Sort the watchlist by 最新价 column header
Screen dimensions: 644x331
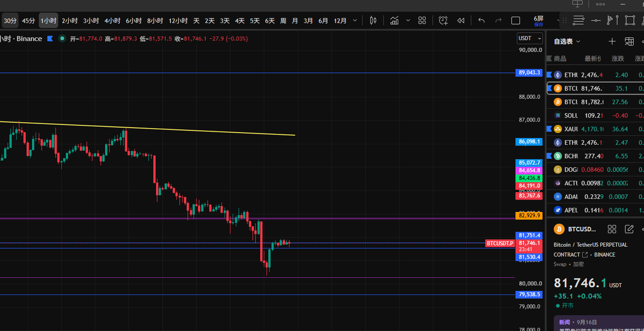592,58
